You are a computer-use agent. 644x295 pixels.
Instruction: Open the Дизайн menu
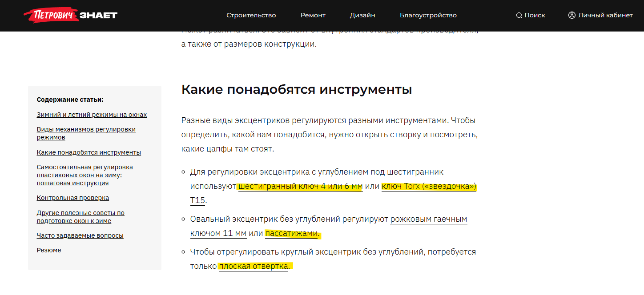tap(362, 15)
